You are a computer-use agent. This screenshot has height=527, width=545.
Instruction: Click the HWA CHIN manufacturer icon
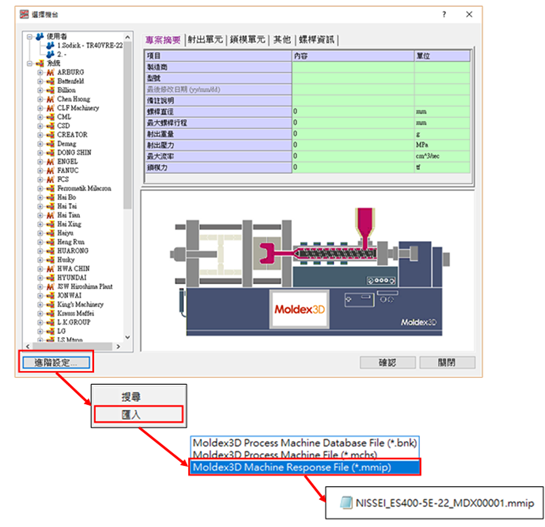click(x=50, y=269)
